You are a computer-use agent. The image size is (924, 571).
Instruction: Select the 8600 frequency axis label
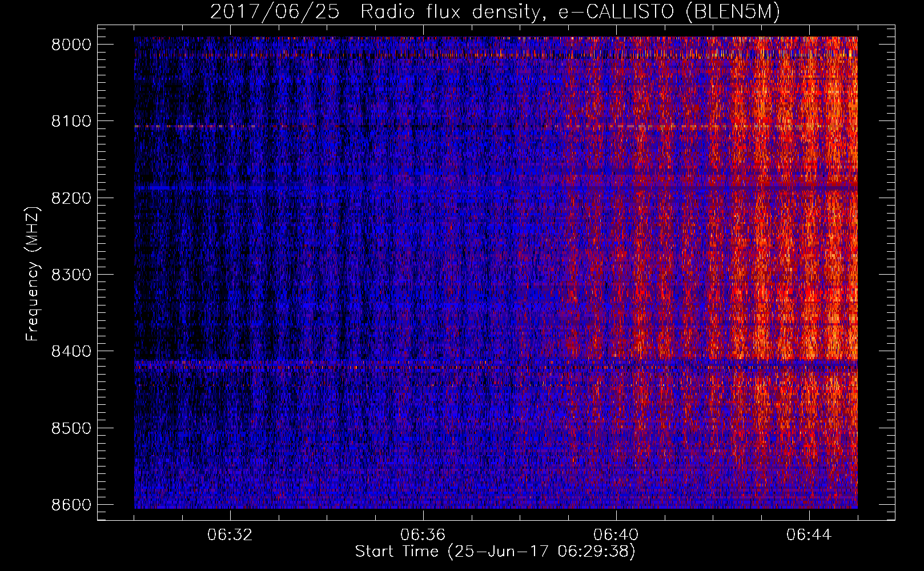[71, 505]
